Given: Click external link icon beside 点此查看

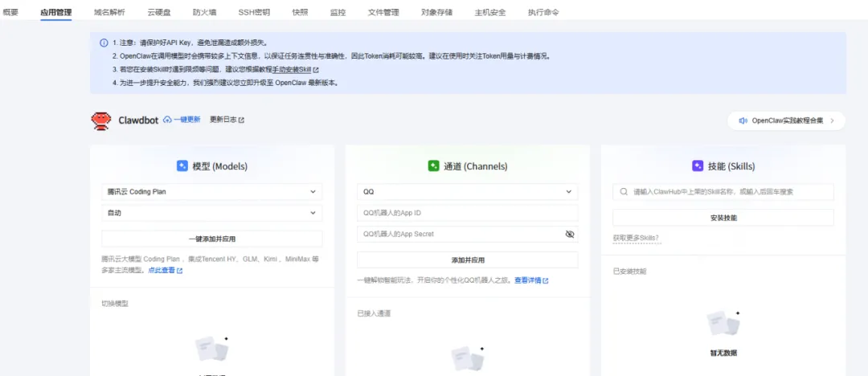Looking at the screenshot, I should pyautogui.click(x=179, y=271).
